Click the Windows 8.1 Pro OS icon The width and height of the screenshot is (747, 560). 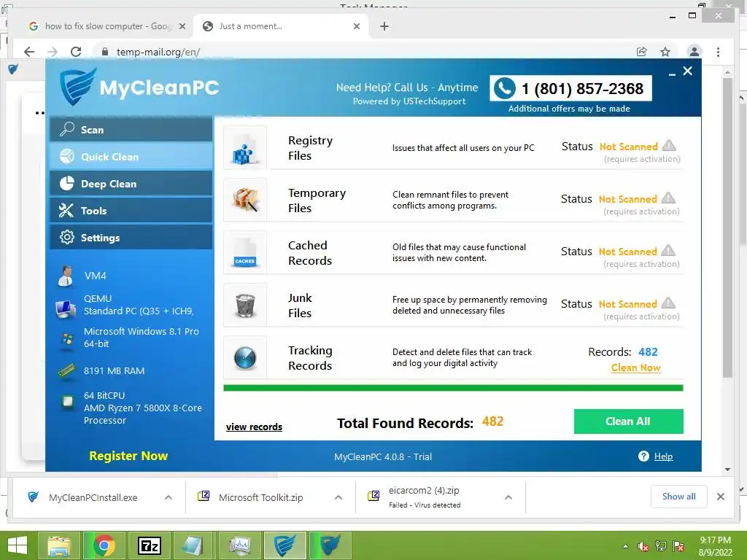click(x=67, y=339)
